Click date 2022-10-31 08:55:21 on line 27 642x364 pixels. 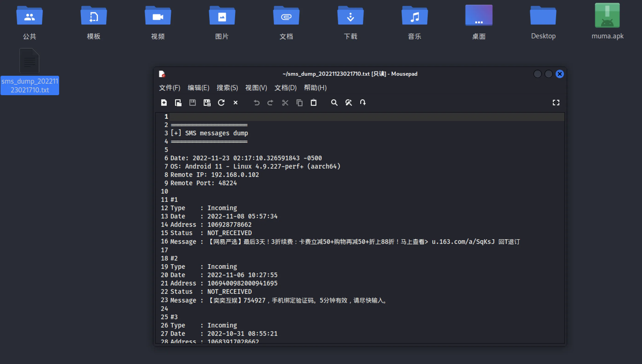tap(242, 334)
